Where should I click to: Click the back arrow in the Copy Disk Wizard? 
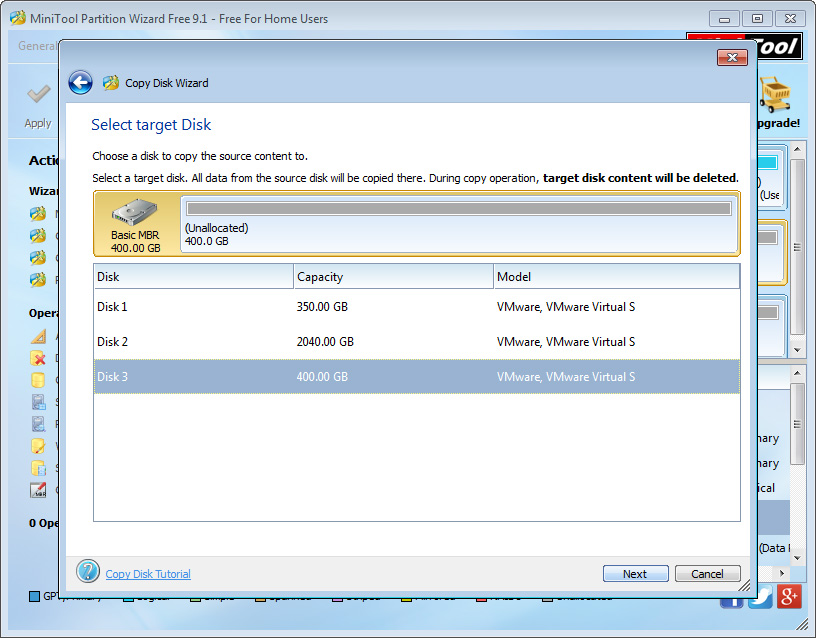80,82
